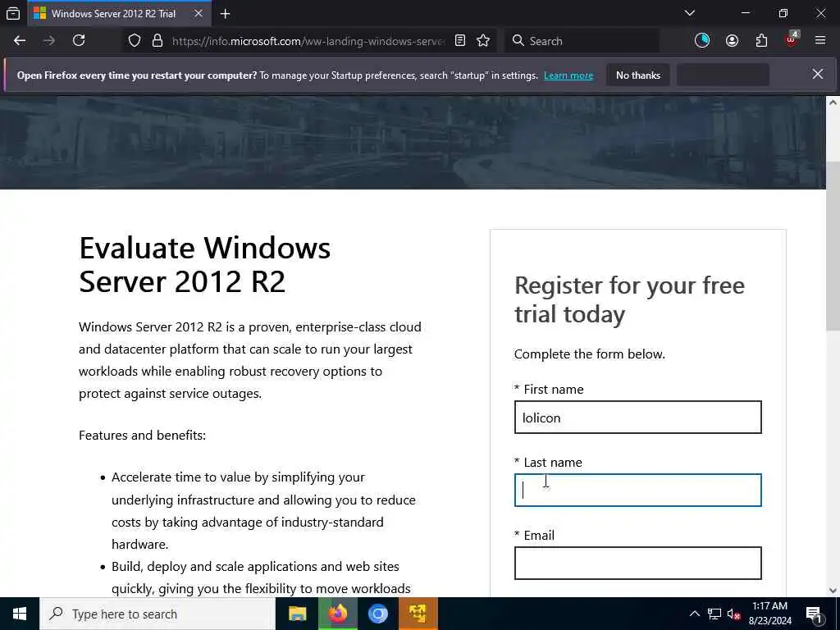Screen dimensions: 840x630
Task: Open the Windows Start menu
Action: tap(20, 614)
